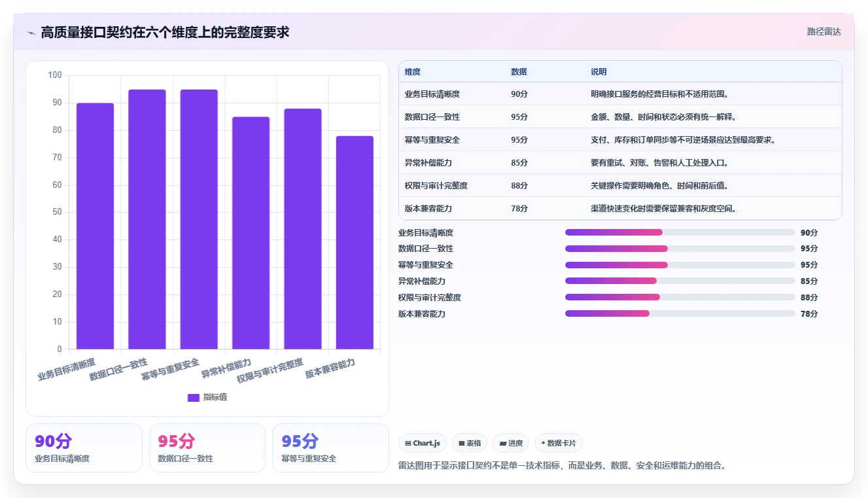
Task: Click the 业务目标清晰度 progress bar
Action: click(x=680, y=232)
